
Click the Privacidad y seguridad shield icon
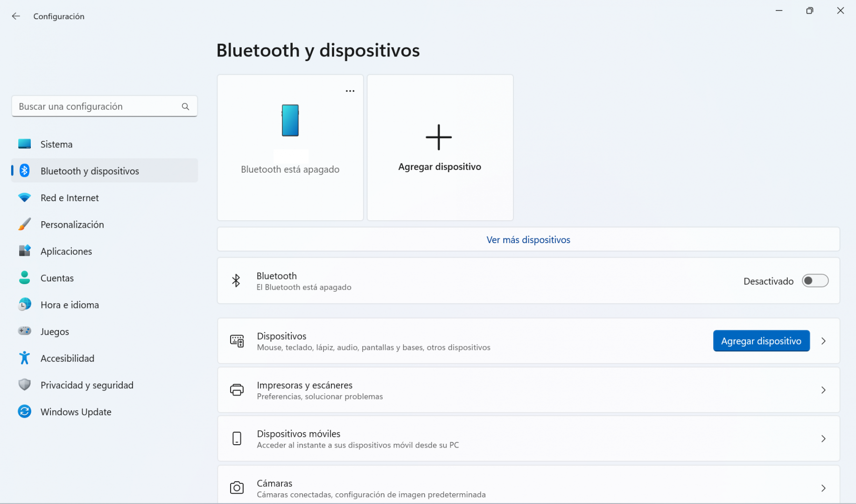tap(24, 385)
